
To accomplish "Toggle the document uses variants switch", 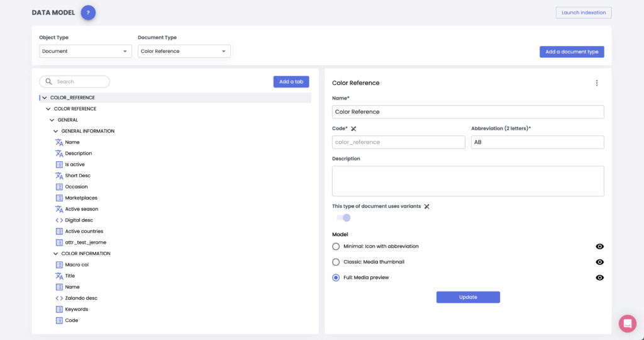I will 343,218.
